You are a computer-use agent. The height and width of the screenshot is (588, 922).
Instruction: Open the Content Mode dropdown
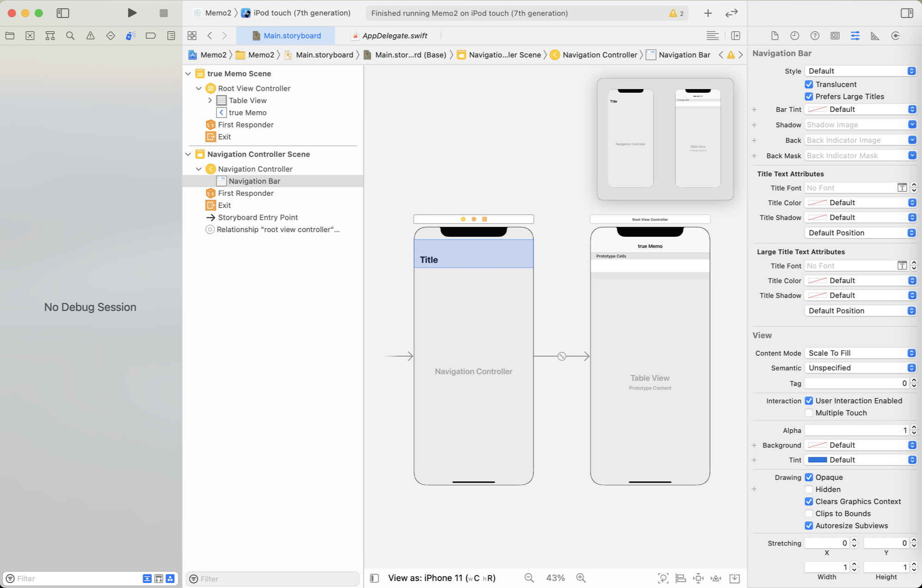(860, 353)
